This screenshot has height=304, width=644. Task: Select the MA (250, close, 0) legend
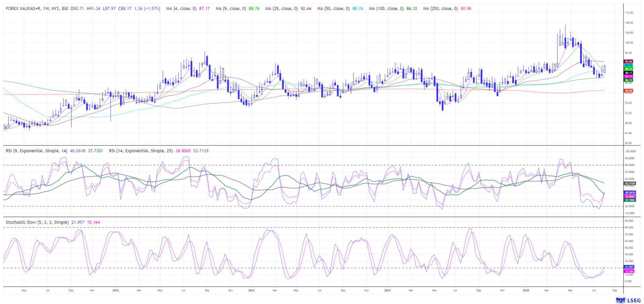coord(440,8)
